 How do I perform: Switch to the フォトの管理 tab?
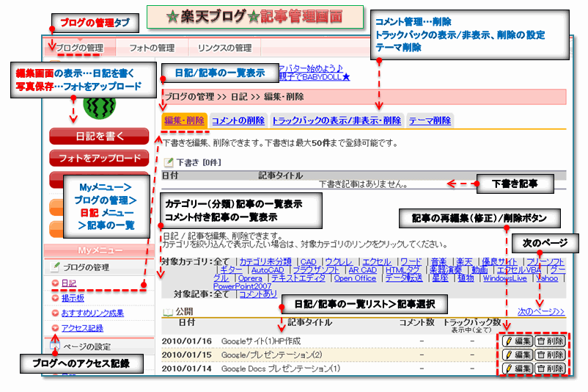coord(152,48)
